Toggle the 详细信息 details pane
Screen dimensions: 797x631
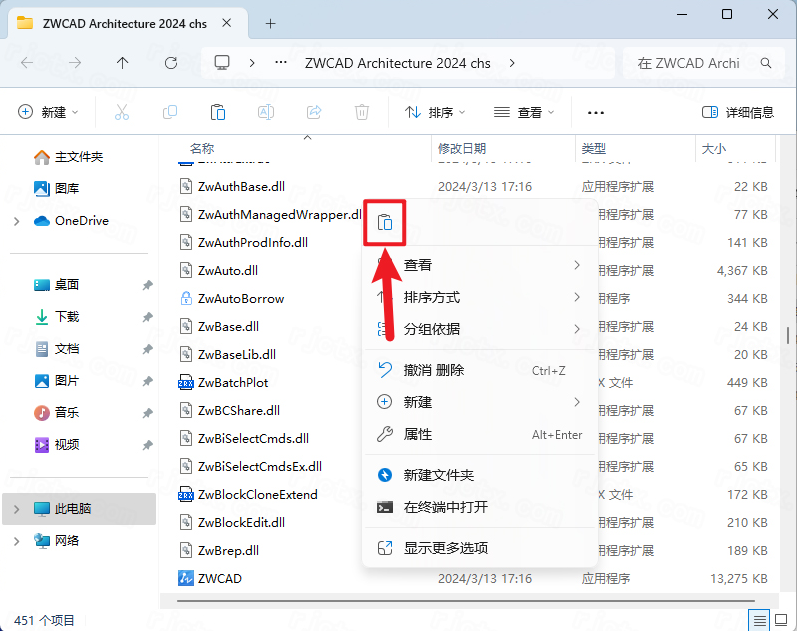(x=738, y=112)
